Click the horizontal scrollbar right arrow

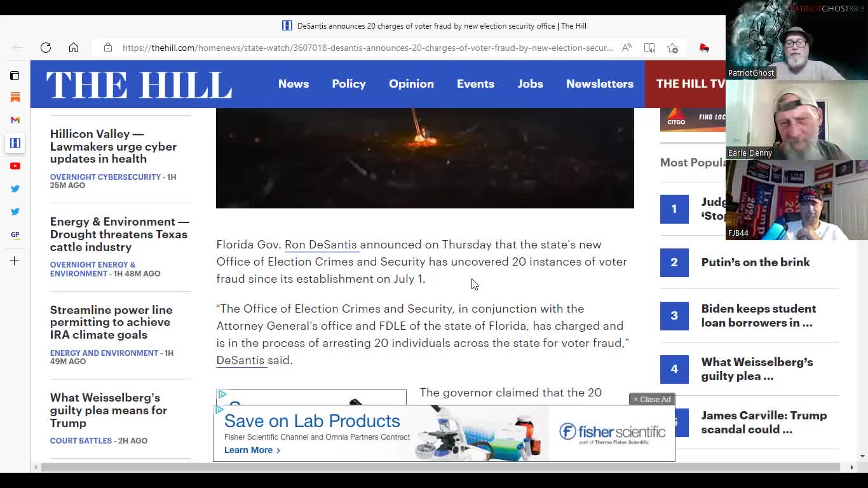(x=851, y=468)
